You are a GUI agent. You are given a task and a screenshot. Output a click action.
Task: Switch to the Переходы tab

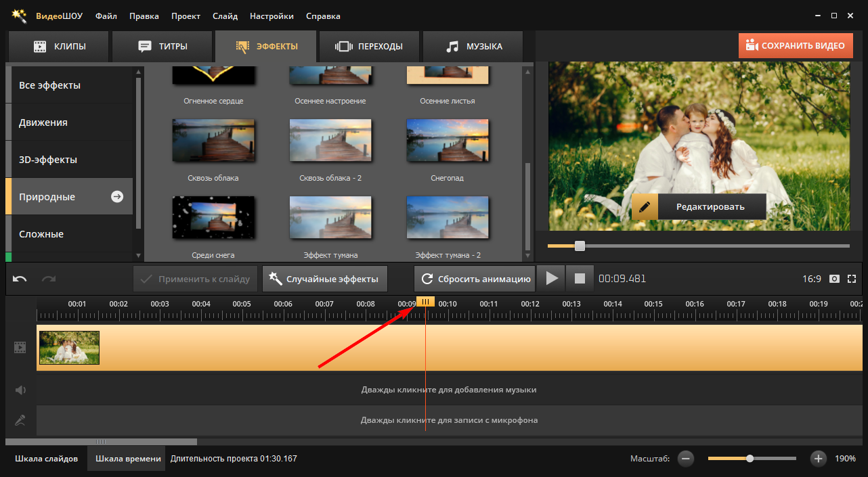pyautogui.click(x=370, y=47)
